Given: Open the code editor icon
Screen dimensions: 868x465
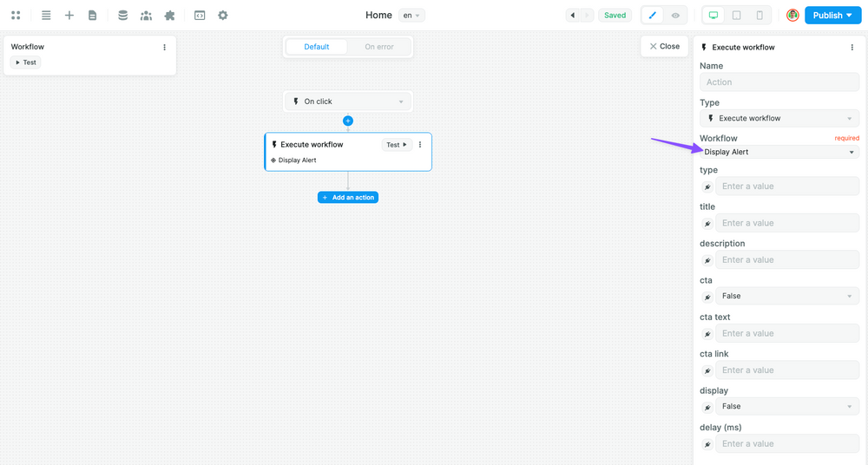Looking at the screenshot, I should [200, 16].
